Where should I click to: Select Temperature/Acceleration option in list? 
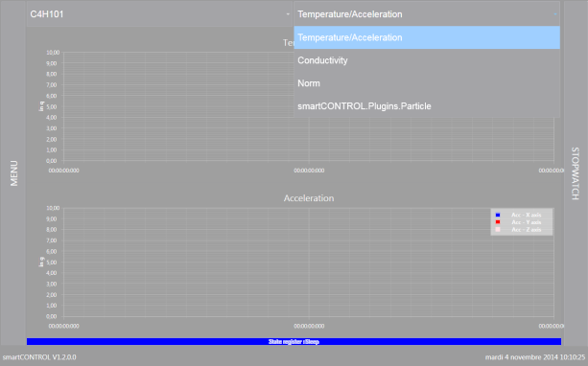(427, 37)
